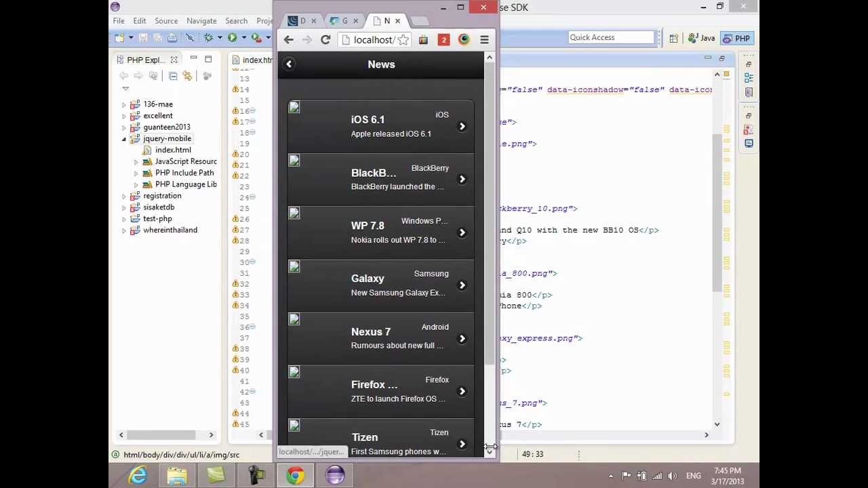Switch to the Java perspective
Image resolution: width=868 pixels, height=488 pixels.
pyautogui.click(x=701, y=39)
